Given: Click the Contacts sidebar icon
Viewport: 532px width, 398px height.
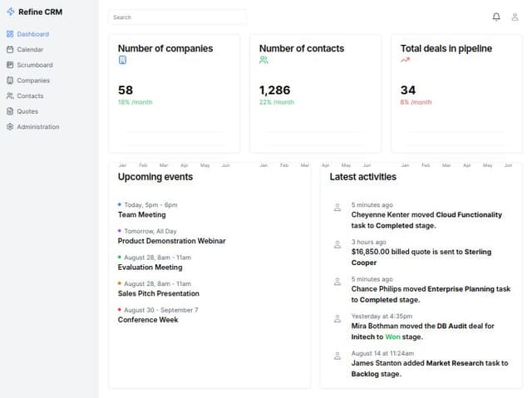Looking at the screenshot, I should [x=10, y=96].
